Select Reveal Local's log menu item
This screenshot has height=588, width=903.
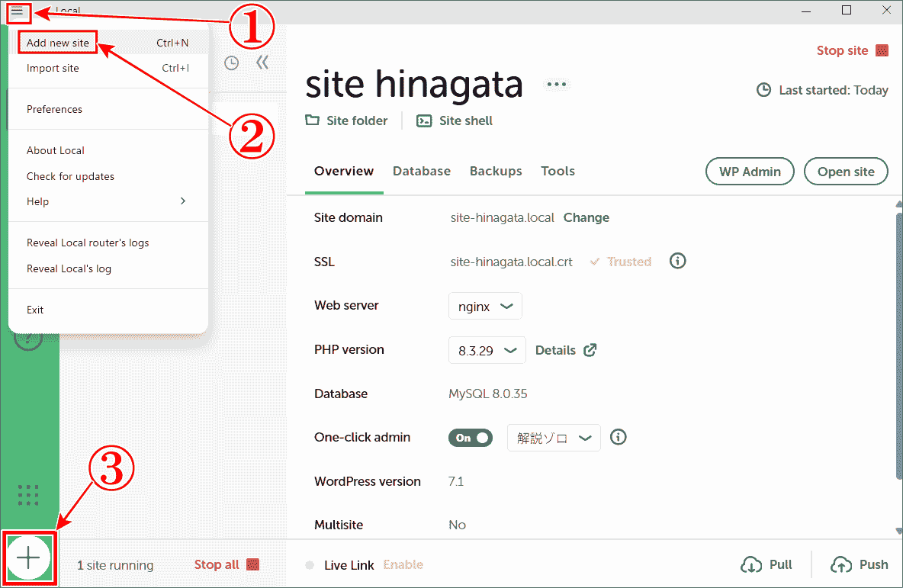coord(108,268)
